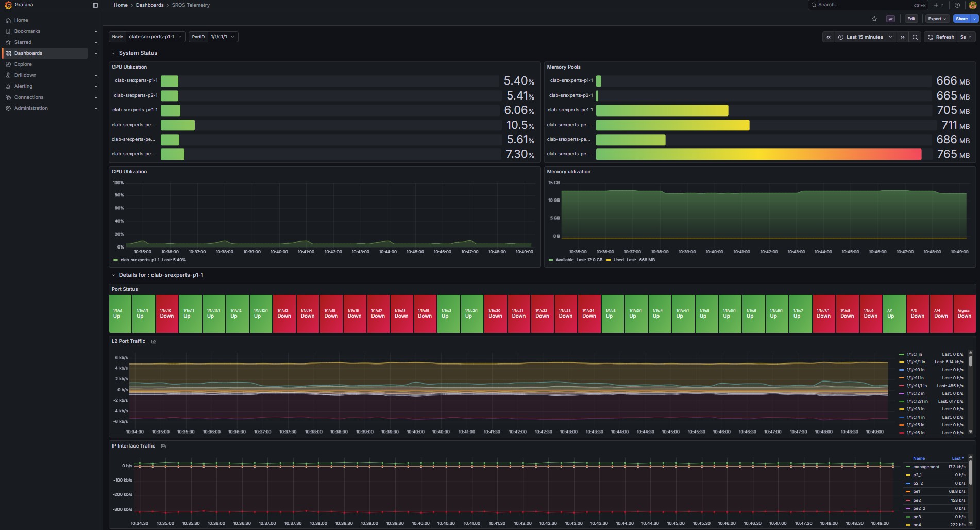Viewport: 980px width, 530px height.
Task: Open Starred in the sidebar
Action: coord(23,42)
